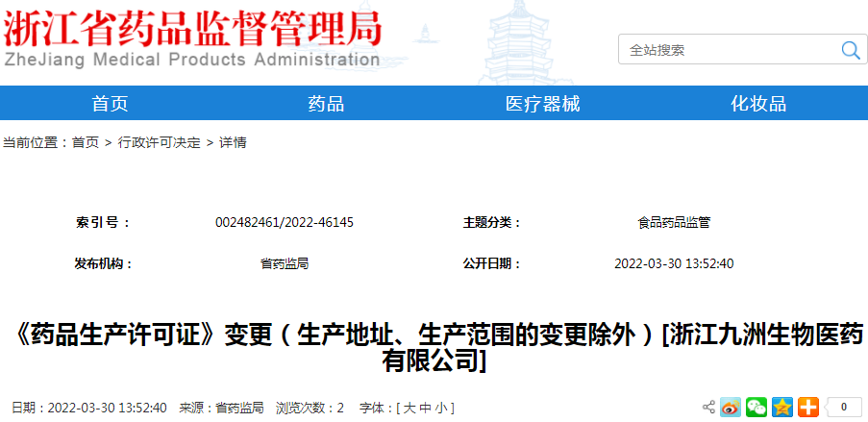Click the 浙江省药品监督管理局 site logo
868x422 pixels.
pyautogui.click(x=192, y=29)
